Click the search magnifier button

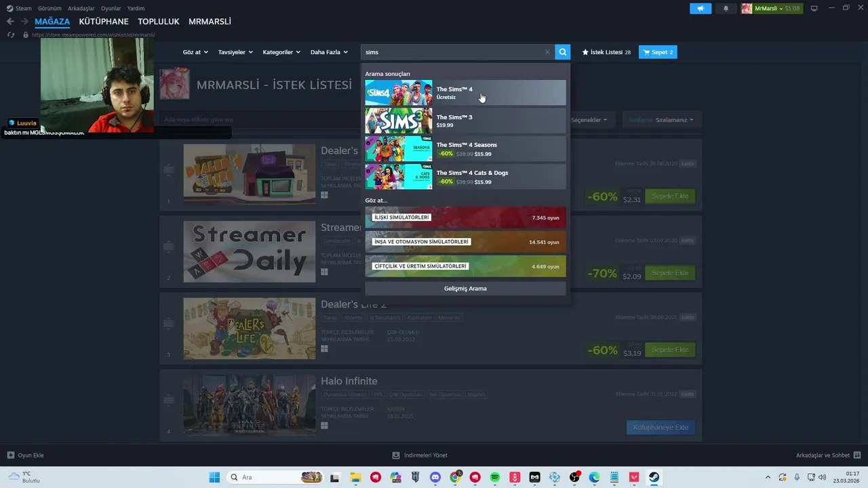562,52
